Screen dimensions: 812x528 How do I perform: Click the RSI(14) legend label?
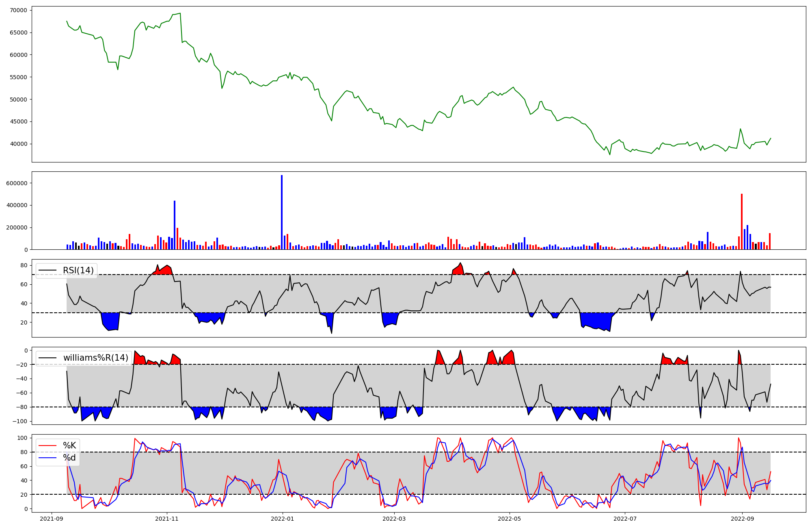(x=78, y=270)
